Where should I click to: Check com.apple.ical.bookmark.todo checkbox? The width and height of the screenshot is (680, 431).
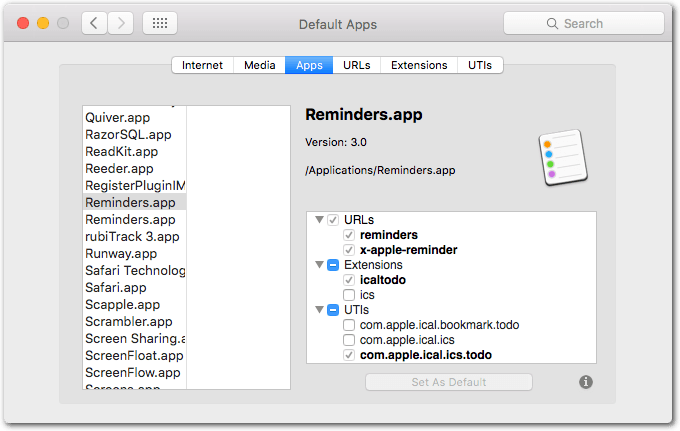pyautogui.click(x=349, y=325)
